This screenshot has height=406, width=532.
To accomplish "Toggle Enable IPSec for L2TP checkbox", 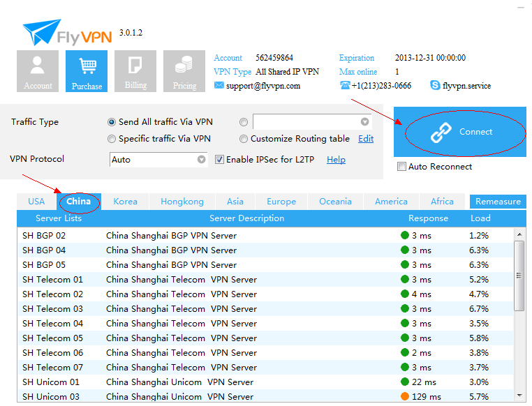I will tap(219, 159).
